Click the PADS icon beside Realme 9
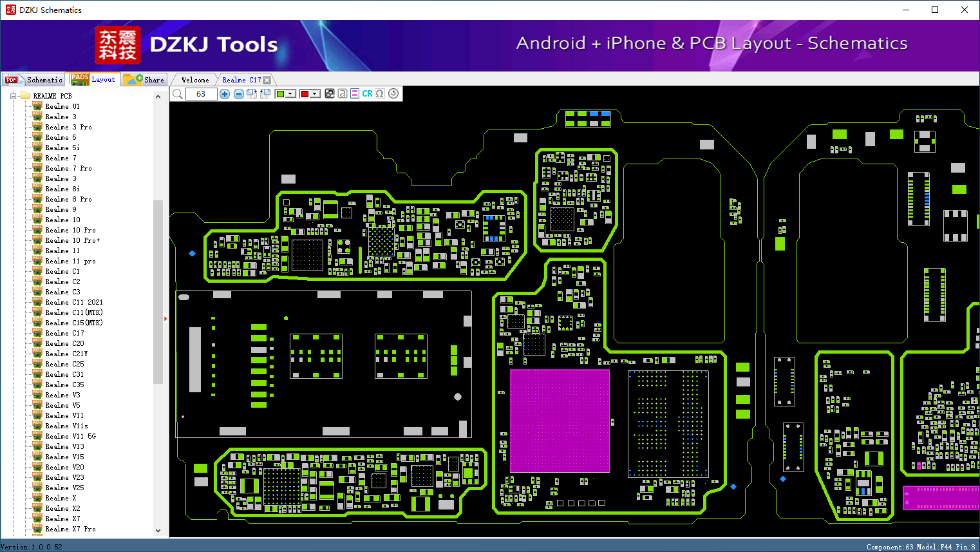Viewport: 980px width, 552px height. point(37,209)
